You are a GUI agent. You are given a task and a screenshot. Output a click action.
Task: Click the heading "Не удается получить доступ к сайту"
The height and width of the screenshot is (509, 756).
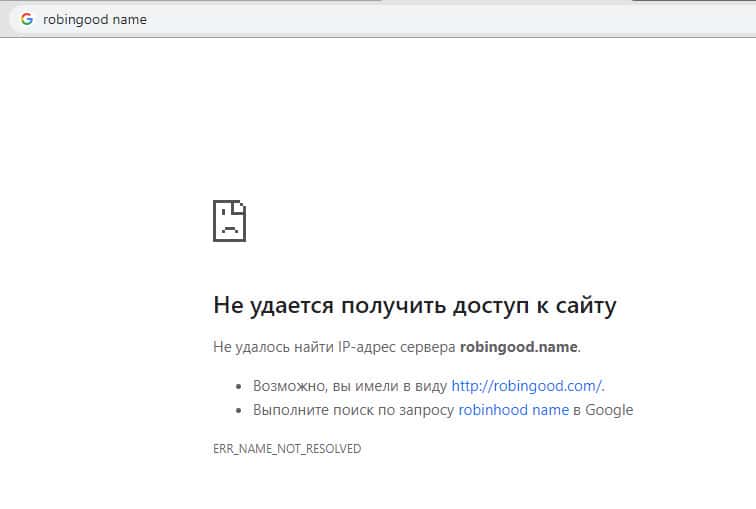[x=415, y=306]
